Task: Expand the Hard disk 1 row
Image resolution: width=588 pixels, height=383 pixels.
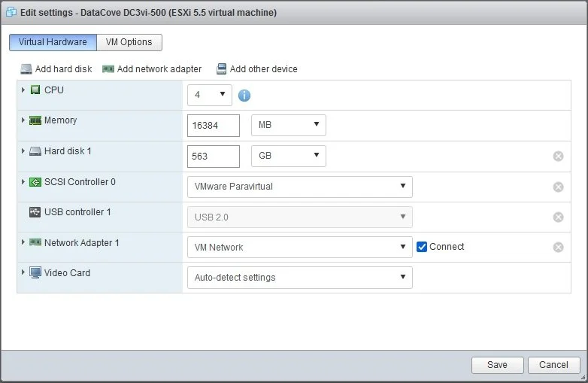Action: point(23,151)
